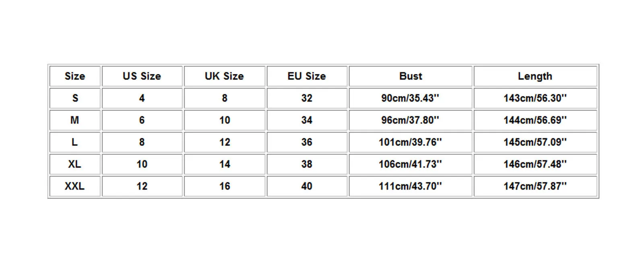The width and height of the screenshot is (644, 268).
Task: Click the 'US Size' column header
Action: click(142, 76)
